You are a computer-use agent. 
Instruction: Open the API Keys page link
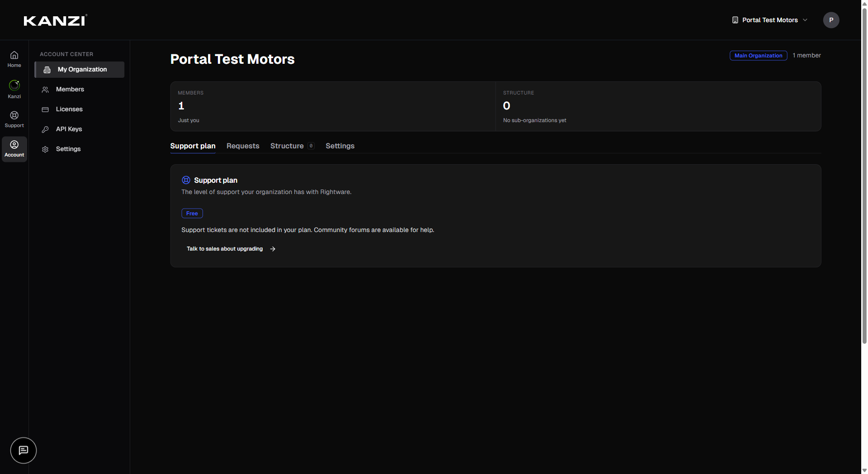(x=79, y=129)
